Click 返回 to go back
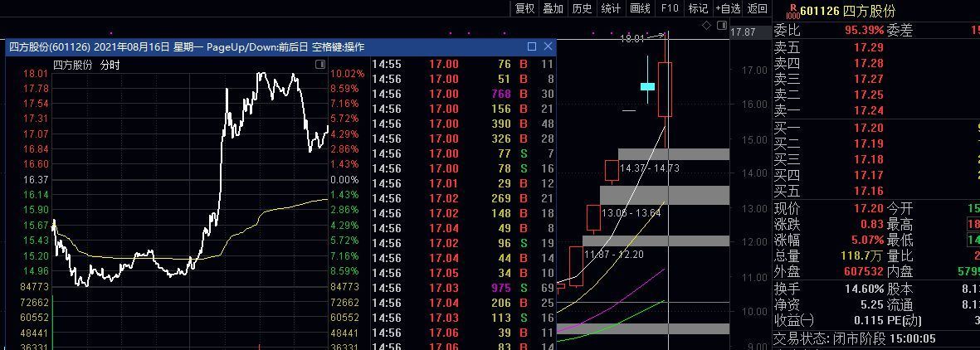Viewport: 980px width, 350px height. pyautogui.click(x=758, y=8)
